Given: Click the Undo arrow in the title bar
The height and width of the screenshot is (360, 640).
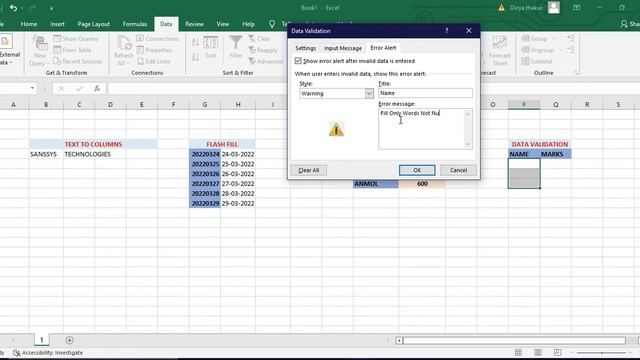Looking at the screenshot, I should tap(13, 8).
